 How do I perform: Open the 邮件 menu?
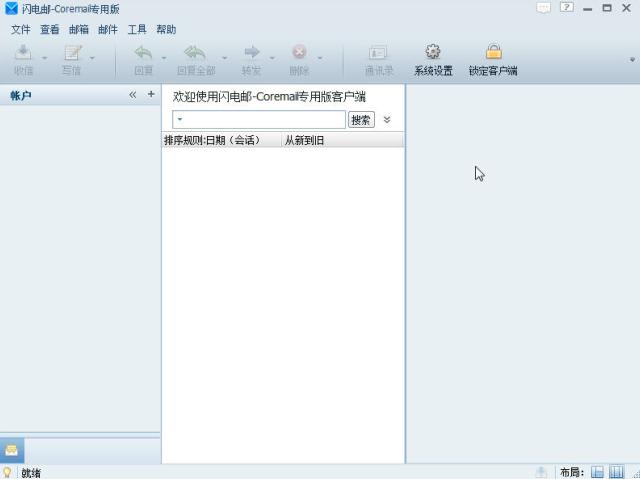108,29
